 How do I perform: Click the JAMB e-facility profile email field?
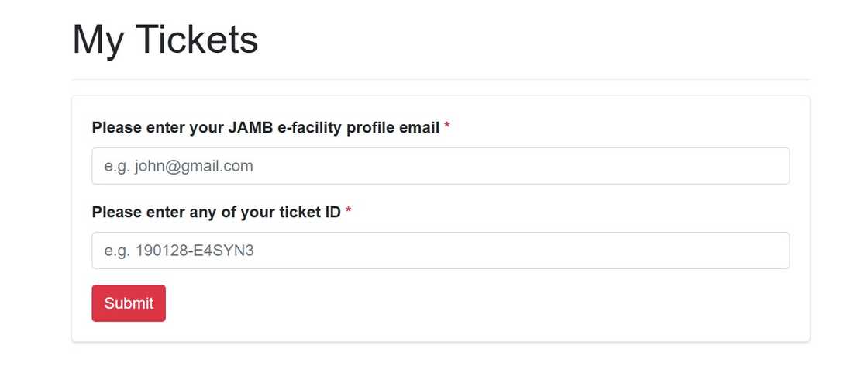coord(440,166)
